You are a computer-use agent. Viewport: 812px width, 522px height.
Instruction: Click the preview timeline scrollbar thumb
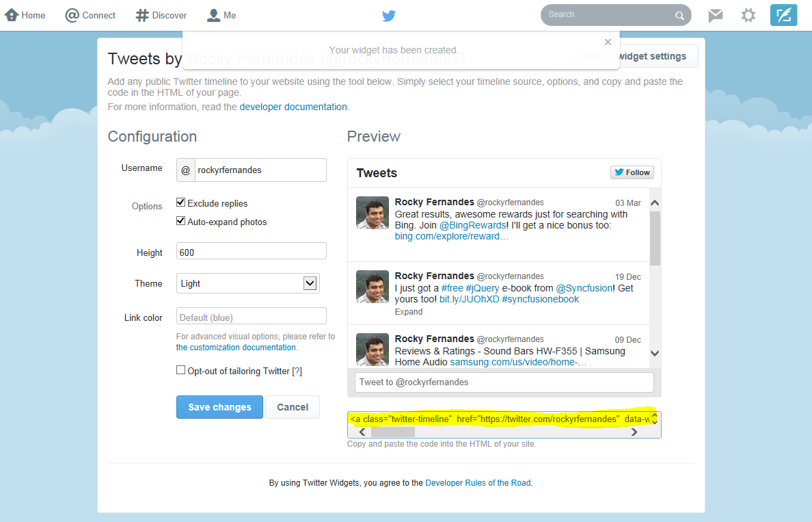pyautogui.click(x=655, y=238)
